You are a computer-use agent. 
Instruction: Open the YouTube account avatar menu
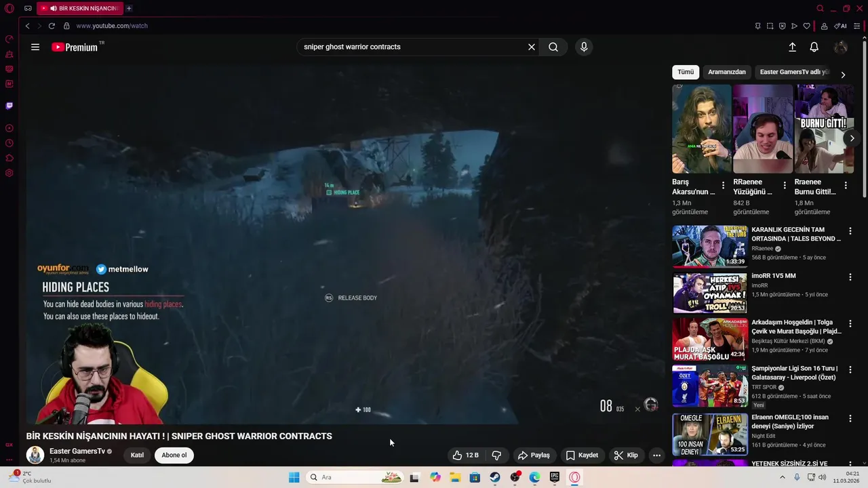[x=841, y=47]
